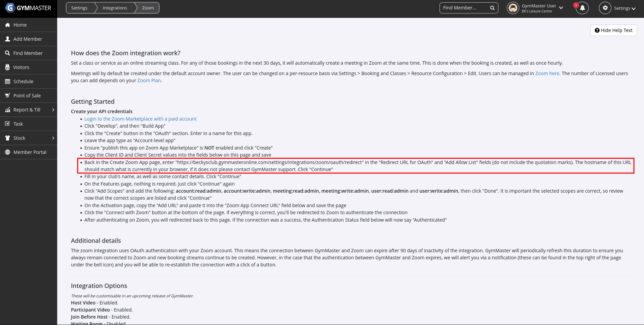Click the GymMaster logo icon
This screenshot has height=325, width=644.
point(10,8)
